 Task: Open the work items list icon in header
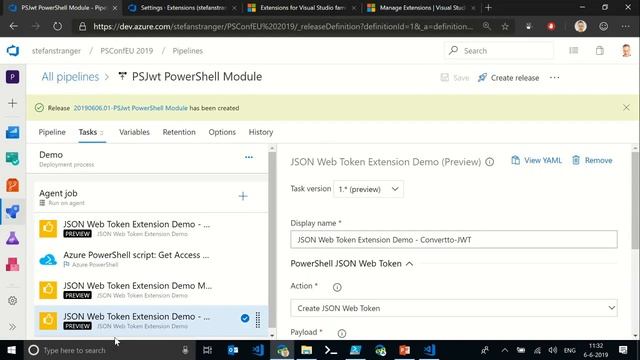point(573,51)
